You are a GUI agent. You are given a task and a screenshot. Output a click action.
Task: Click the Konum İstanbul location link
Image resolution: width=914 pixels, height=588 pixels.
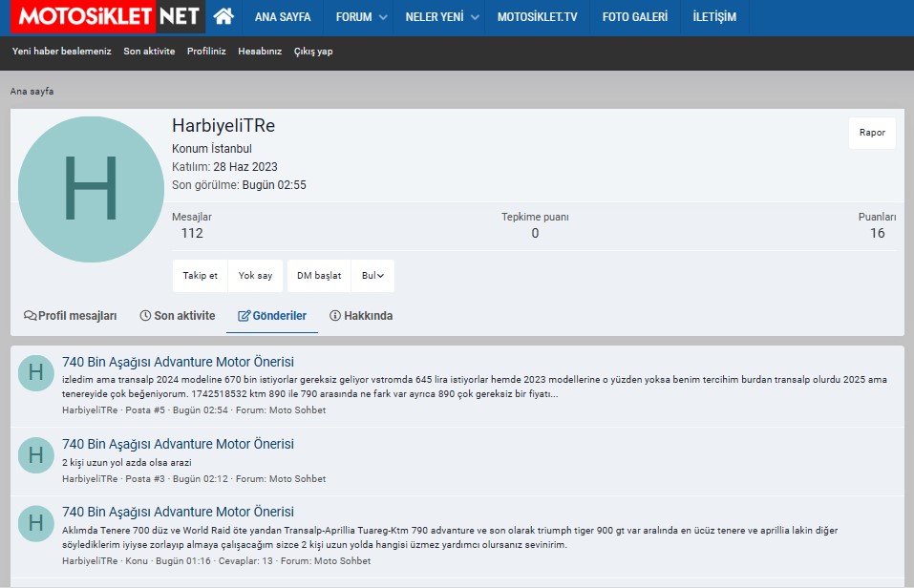click(x=231, y=149)
